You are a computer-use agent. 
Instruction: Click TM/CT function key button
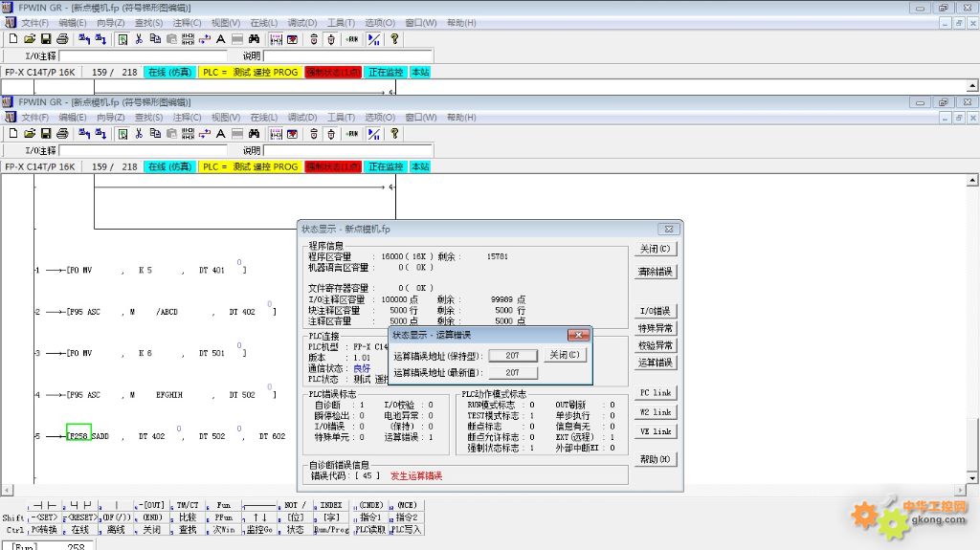coord(188,505)
